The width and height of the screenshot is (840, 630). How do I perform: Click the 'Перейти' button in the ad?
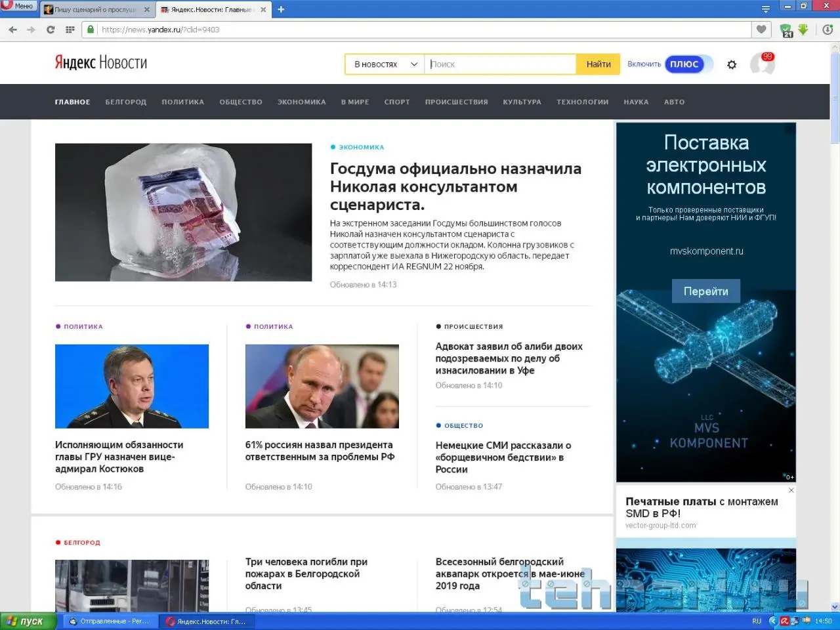point(705,291)
